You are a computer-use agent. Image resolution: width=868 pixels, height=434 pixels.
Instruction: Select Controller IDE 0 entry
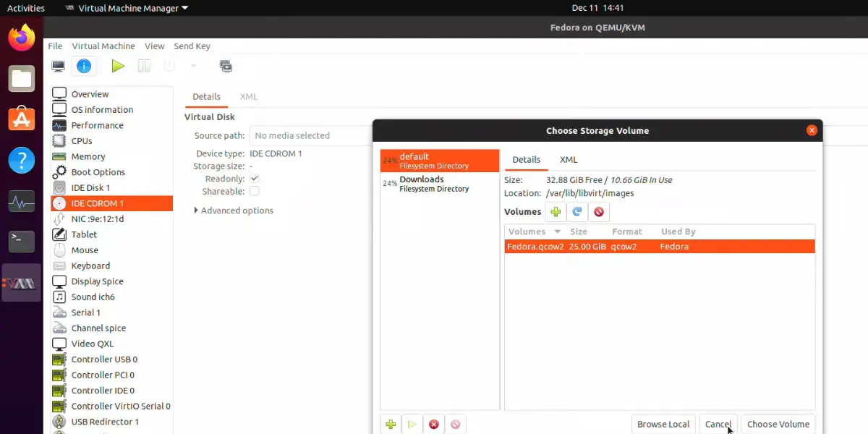(112, 391)
